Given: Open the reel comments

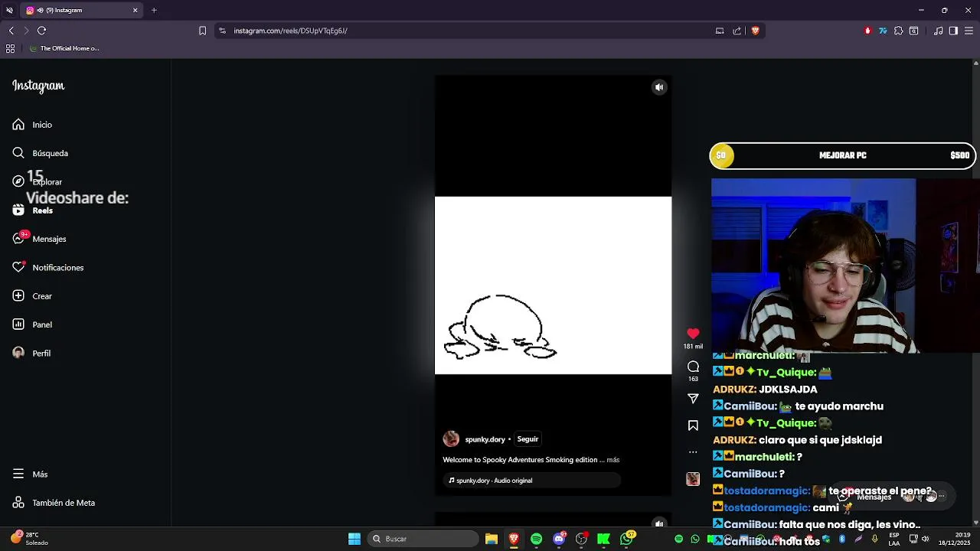Looking at the screenshot, I should [x=693, y=367].
